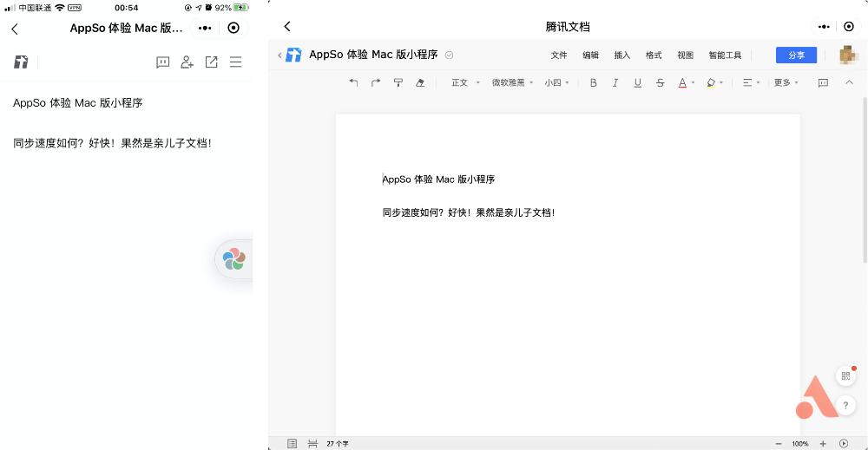Click the desktop document title field
The height and width of the screenshot is (450, 868).
[373, 54]
